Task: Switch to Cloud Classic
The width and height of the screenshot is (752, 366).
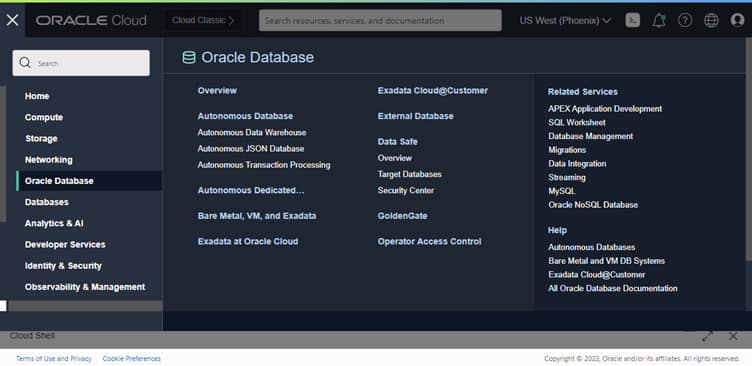Action: click(203, 21)
